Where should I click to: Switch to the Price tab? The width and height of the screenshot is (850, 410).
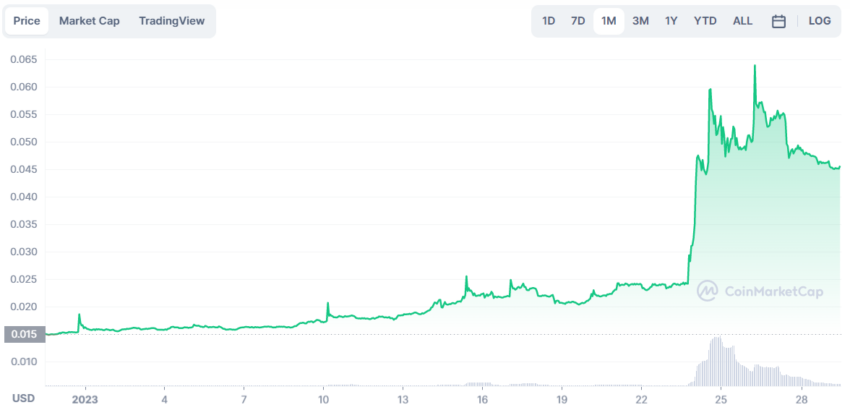click(x=27, y=21)
